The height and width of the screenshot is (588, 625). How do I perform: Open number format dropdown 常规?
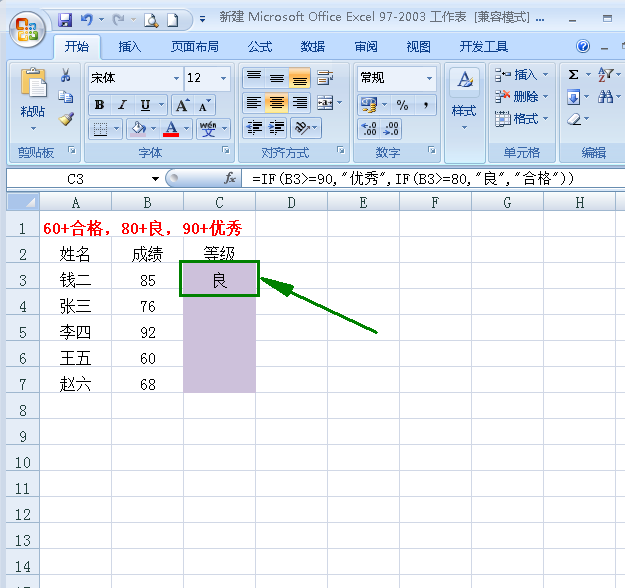click(429, 78)
